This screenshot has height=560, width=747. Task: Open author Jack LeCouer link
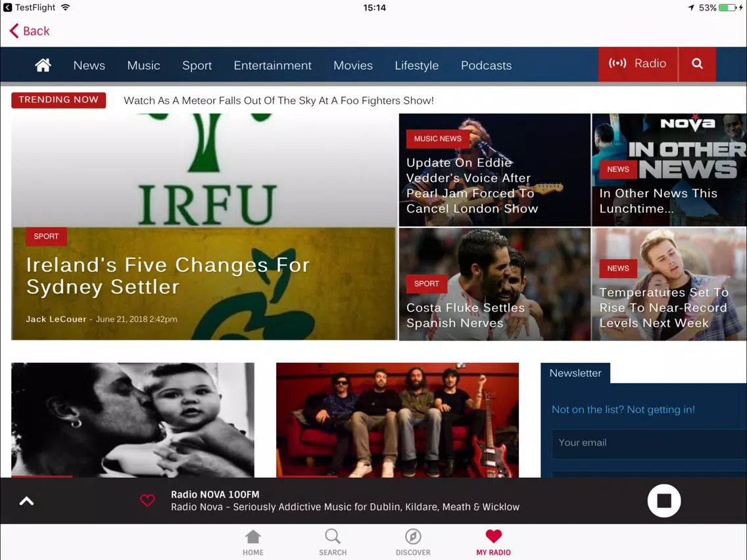click(x=56, y=319)
